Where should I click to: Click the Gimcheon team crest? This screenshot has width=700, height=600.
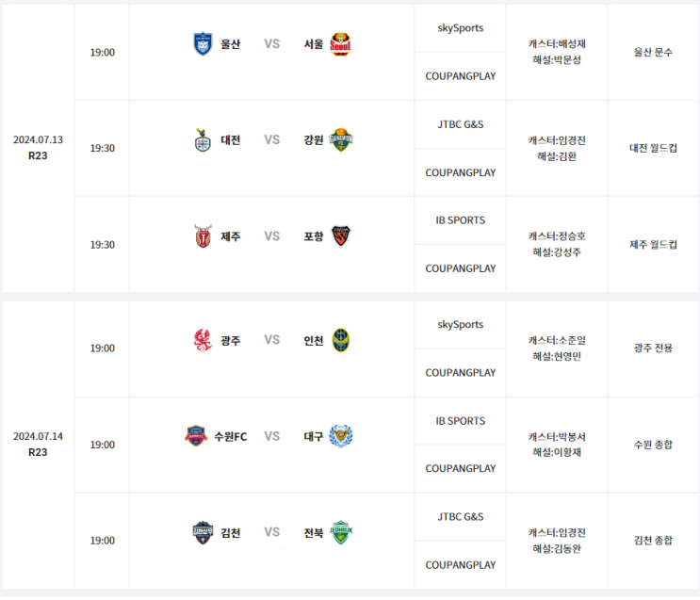(x=202, y=532)
